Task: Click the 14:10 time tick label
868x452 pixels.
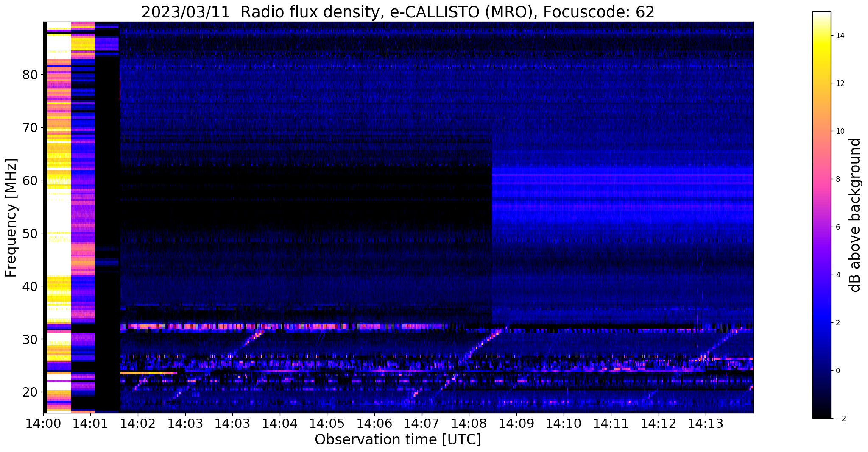Action: 564,423
